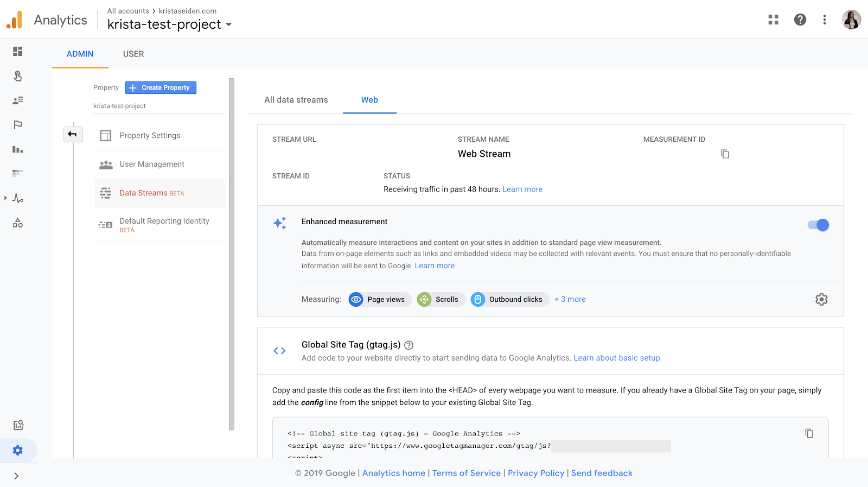The width and height of the screenshot is (868, 487).
Task: Open the Learn about basic setup link
Action: pyautogui.click(x=617, y=358)
